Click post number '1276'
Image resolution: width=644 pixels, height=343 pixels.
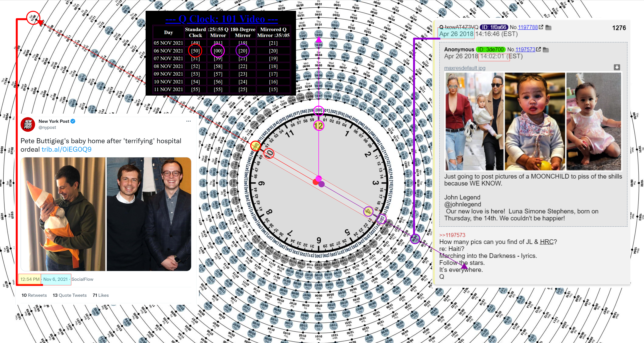619,28
